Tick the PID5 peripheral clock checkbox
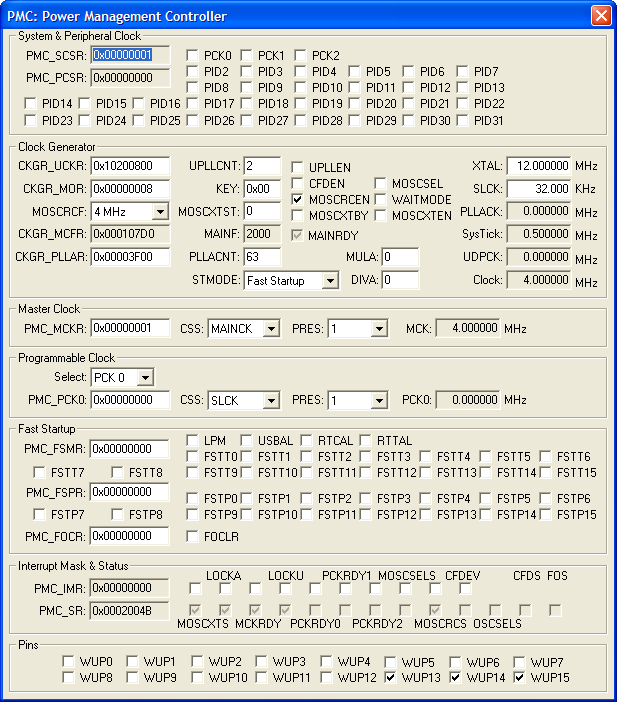 [354, 72]
